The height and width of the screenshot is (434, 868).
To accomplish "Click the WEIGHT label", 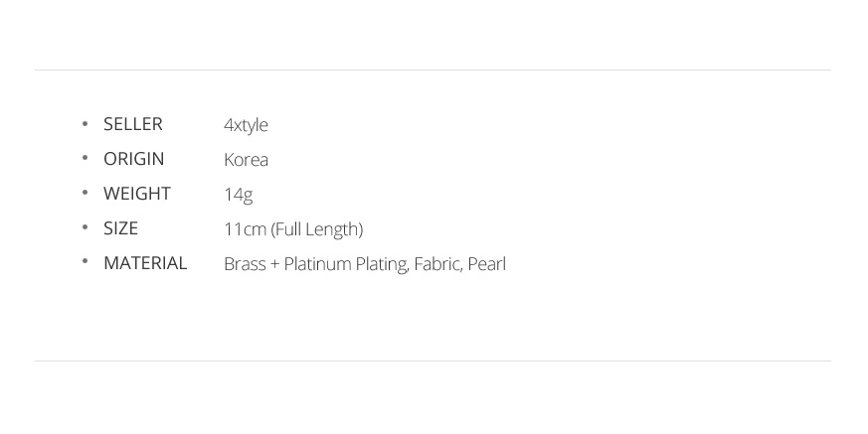I will [137, 194].
